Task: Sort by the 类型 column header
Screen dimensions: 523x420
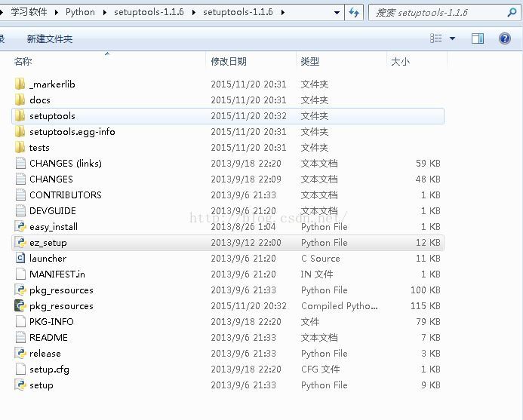Action: [x=310, y=61]
